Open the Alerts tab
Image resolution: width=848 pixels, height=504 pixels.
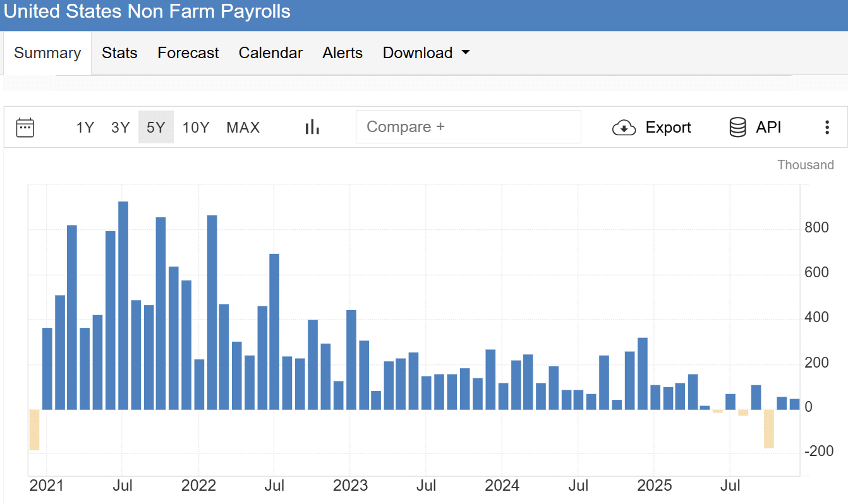342,53
